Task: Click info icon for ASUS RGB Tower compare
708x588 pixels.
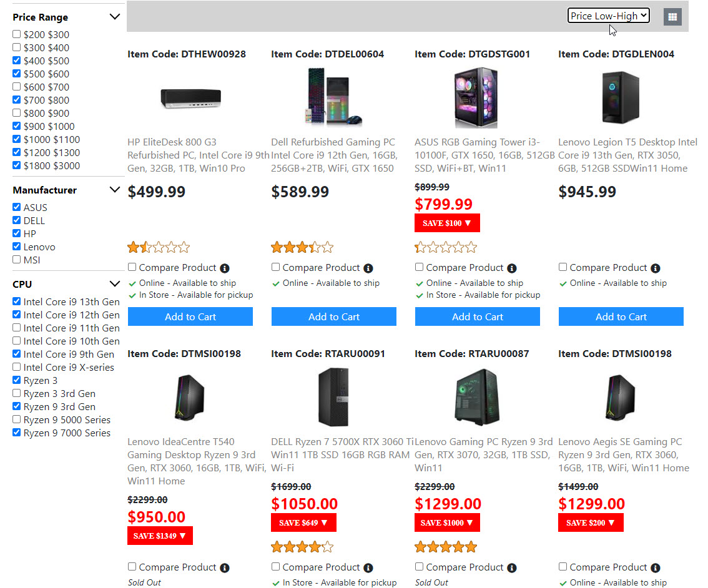Action: click(512, 268)
